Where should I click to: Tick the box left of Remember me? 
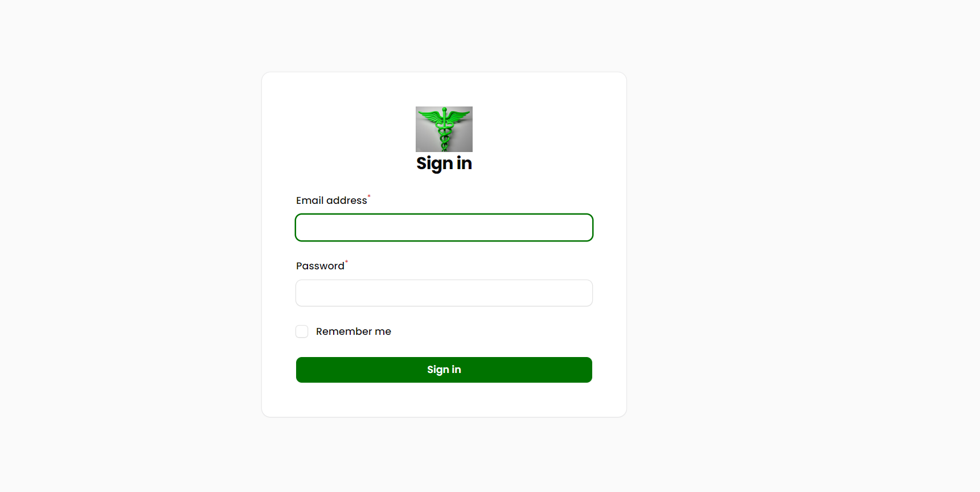(302, 331)
